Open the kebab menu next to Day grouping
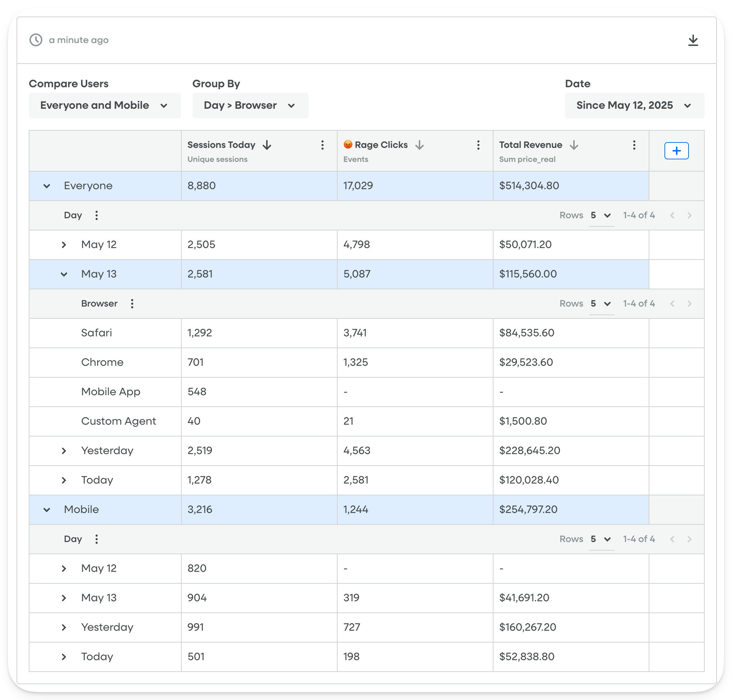This screenshot has width=732, height=700. [x=96, y=215]
